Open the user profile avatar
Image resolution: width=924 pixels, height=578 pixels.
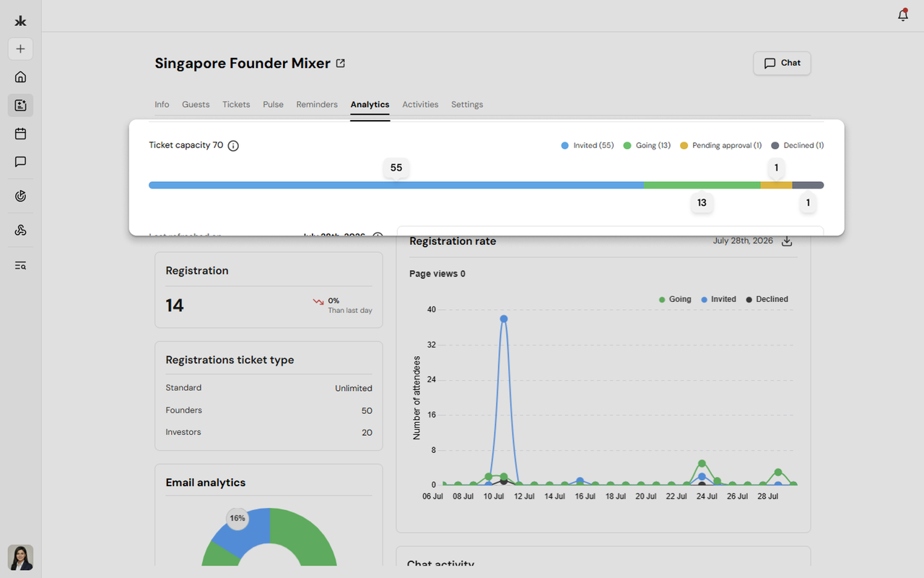20,558
